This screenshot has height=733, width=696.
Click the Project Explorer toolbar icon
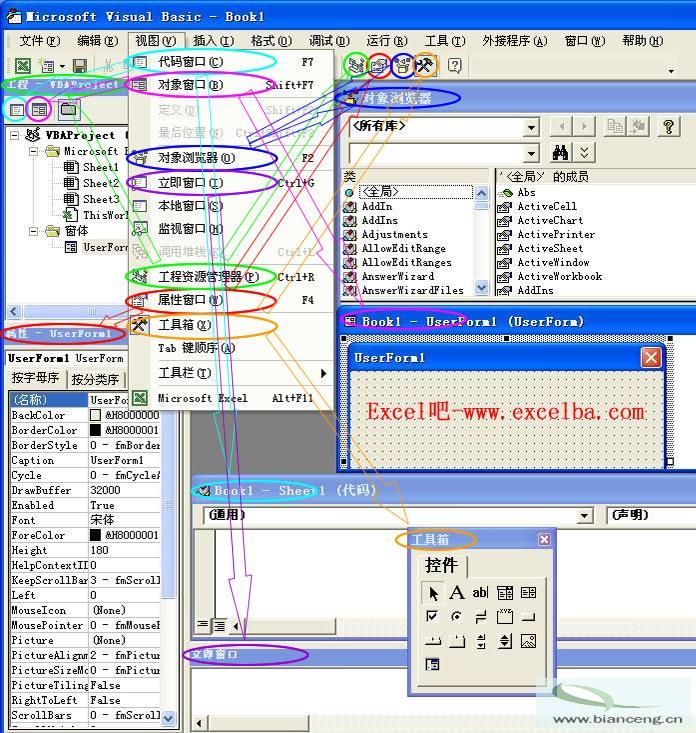355,66
